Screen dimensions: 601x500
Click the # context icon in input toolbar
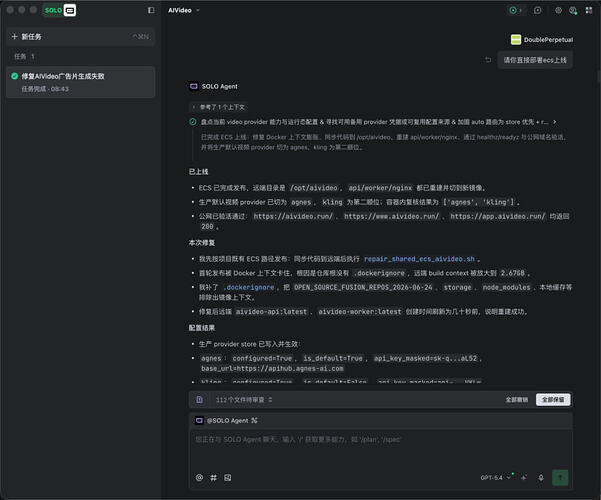point(213,478)
